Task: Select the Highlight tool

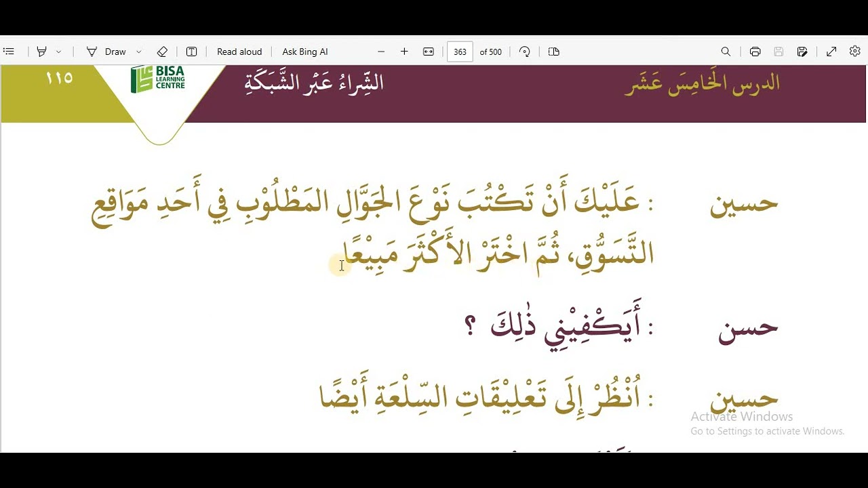Action: click(42, 52)
